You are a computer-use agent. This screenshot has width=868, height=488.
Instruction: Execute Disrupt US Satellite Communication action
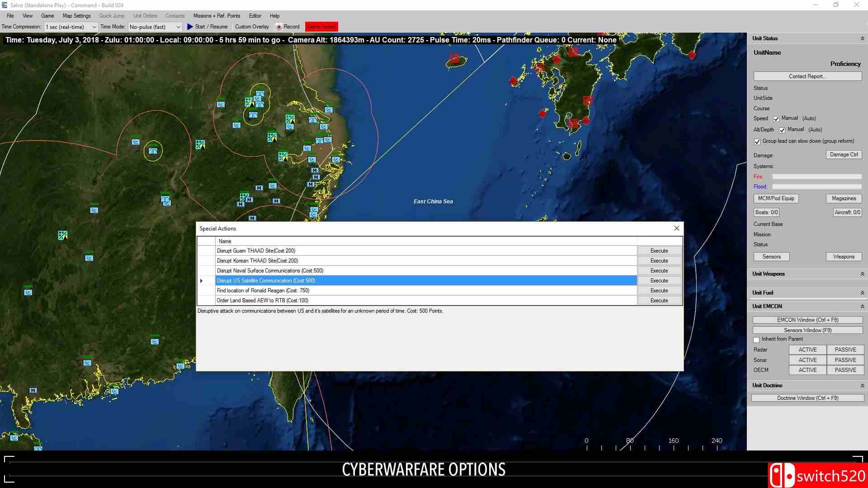[x=659, y=281]
